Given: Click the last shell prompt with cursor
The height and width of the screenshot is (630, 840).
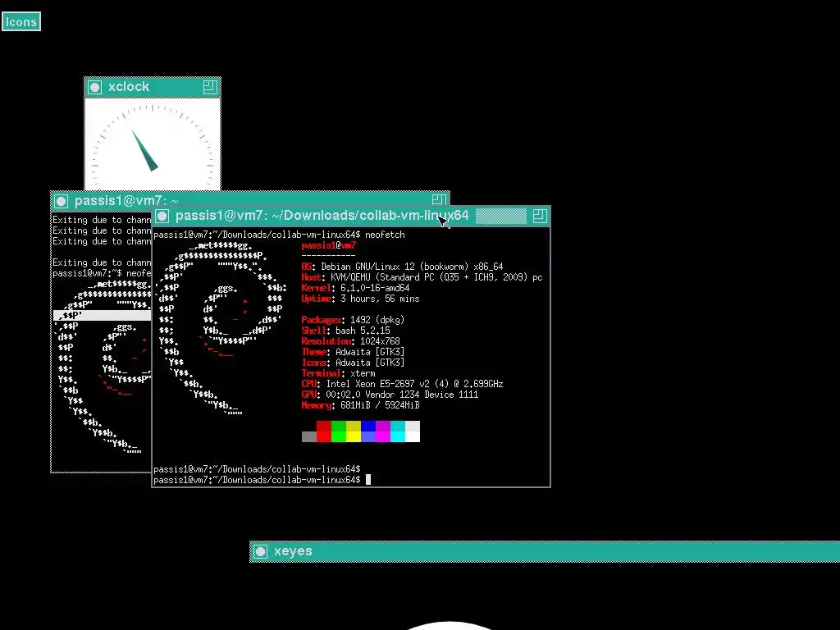Looking at the screenshot, I should (262, 480).
